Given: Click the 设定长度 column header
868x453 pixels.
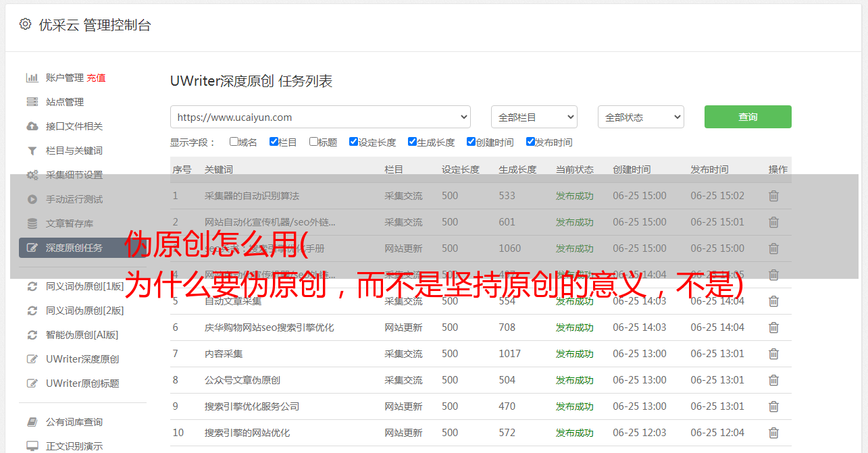Looking at the screenshot, I should [x=461, y=169].
